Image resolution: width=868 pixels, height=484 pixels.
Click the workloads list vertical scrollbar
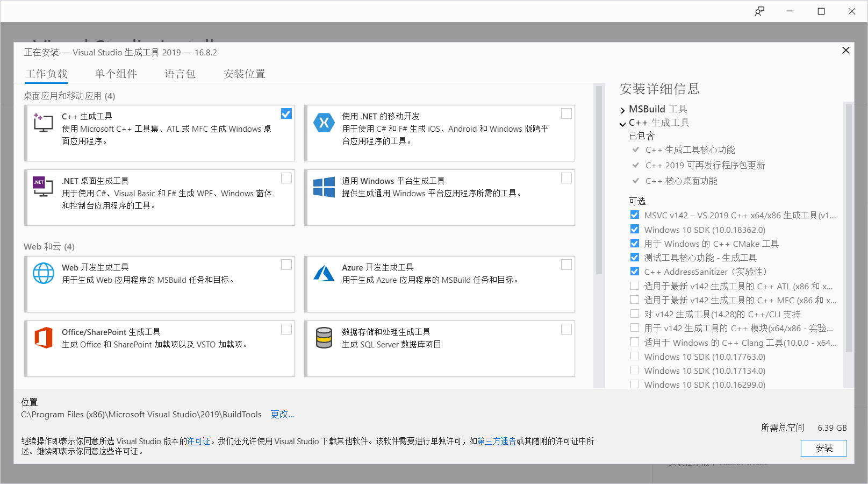599,180
